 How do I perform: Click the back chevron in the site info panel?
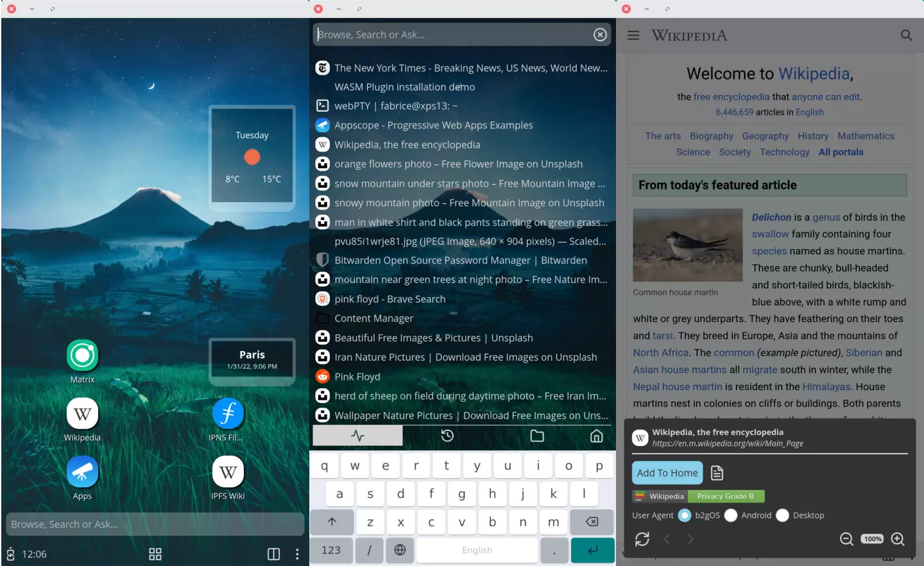pyautogui.click(x=667, y=539)
